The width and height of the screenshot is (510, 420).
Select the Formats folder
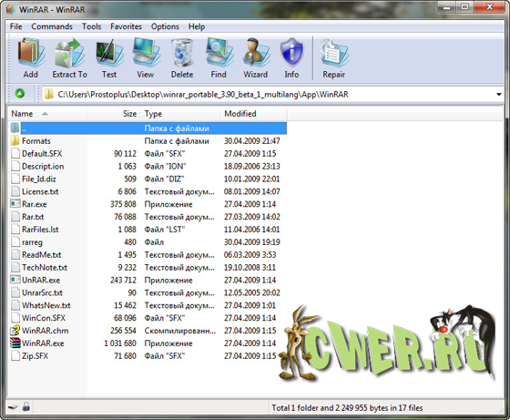tap(36, 141)
